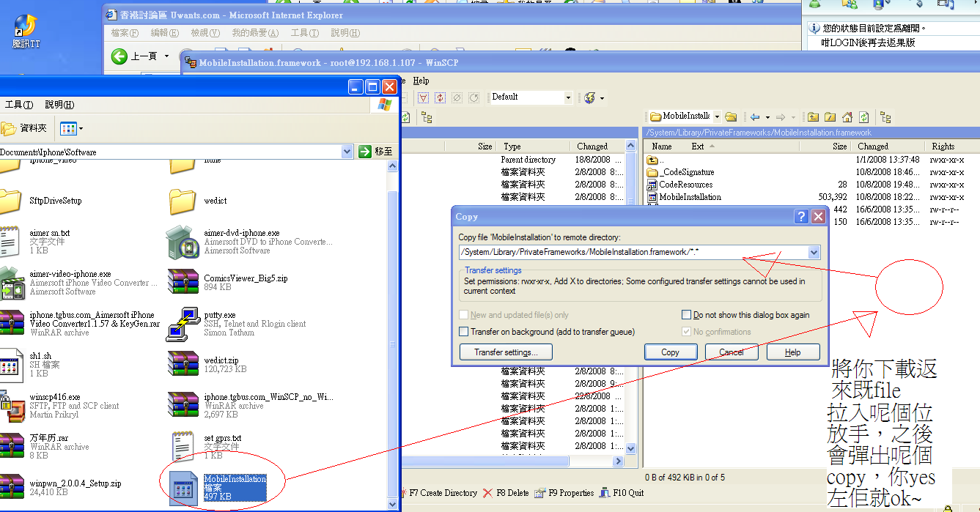Screen dimensions: 980x512
Task: Click the remote directory path input field
Action: click(x=630, y=253)
